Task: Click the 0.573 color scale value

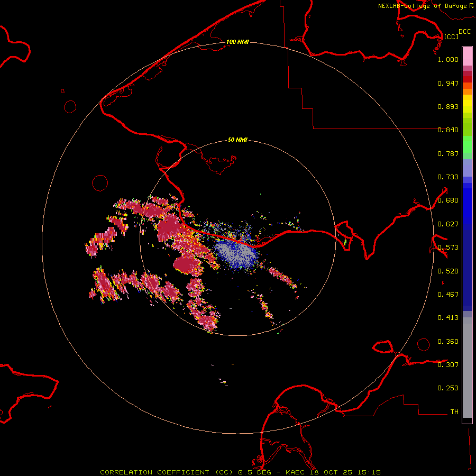Action: click(x=448, y=248)
